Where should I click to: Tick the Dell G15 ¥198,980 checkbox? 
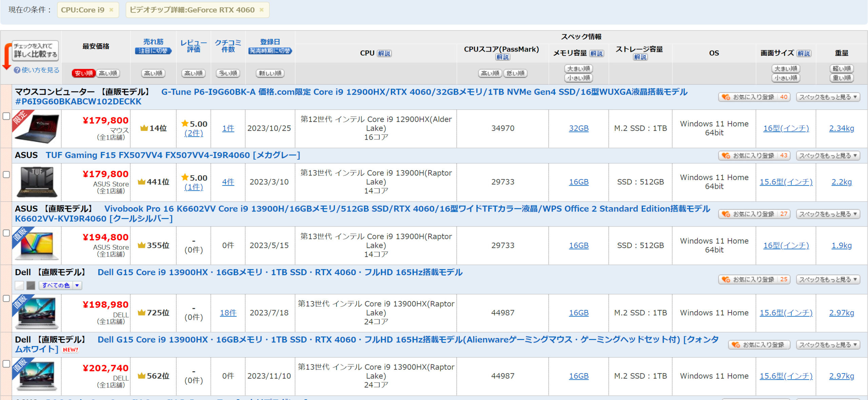(6, 298)
